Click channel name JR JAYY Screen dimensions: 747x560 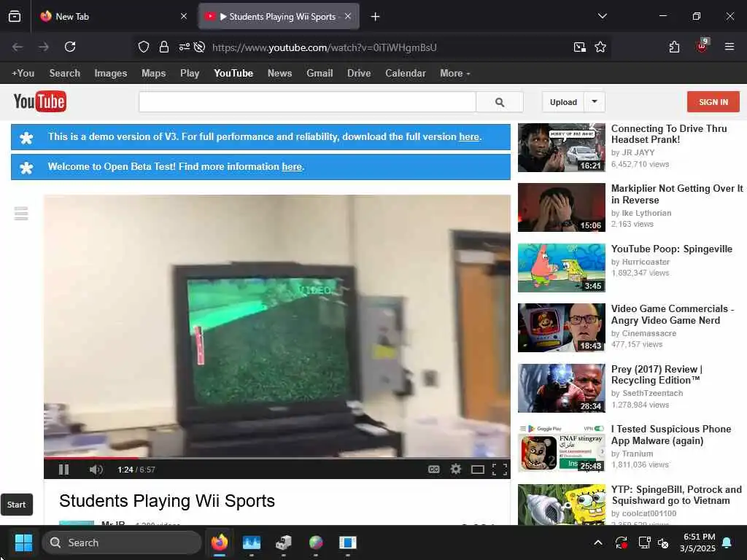click(x=638, y=152)
